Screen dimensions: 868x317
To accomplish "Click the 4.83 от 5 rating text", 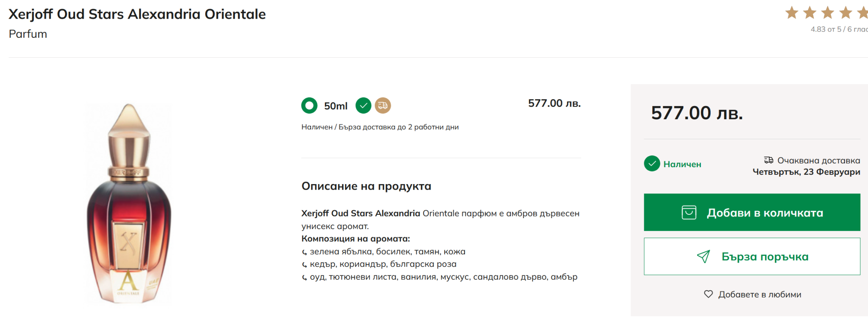I will pyautogui.click(x=838, y=29).
